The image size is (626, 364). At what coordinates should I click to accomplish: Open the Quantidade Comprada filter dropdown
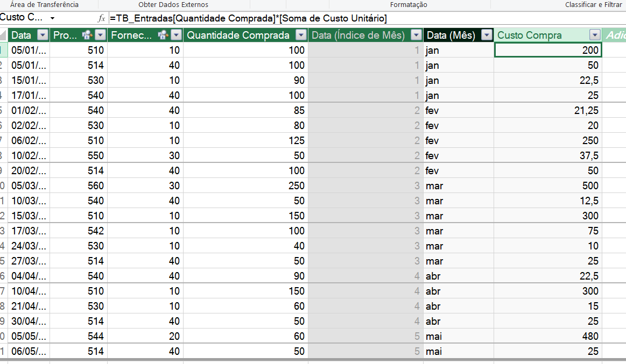tap(301, 35)
